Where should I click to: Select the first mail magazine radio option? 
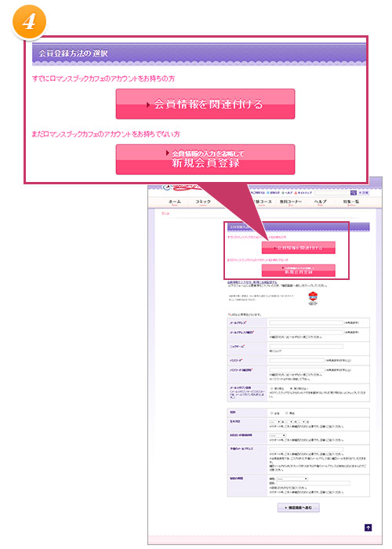click(271, 389)
